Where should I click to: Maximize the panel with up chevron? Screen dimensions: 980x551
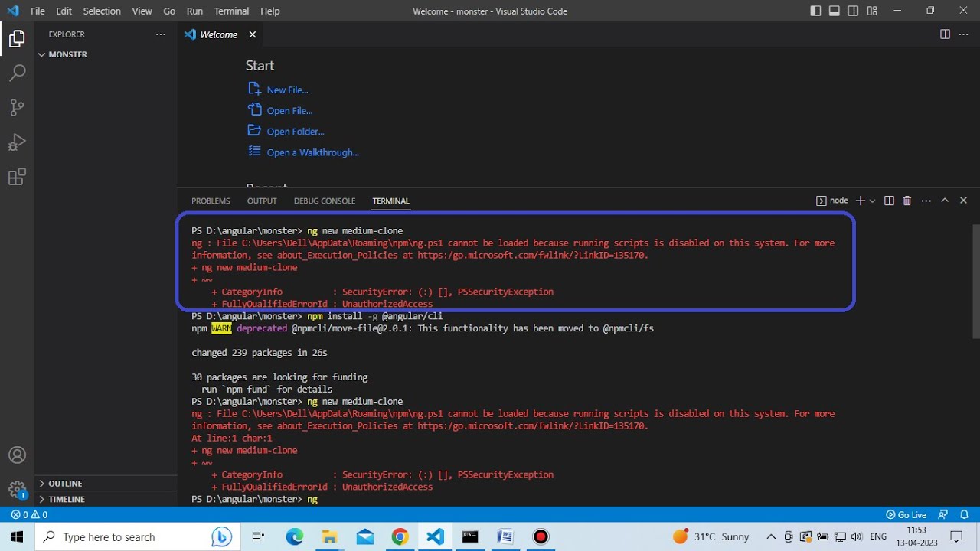945,201
